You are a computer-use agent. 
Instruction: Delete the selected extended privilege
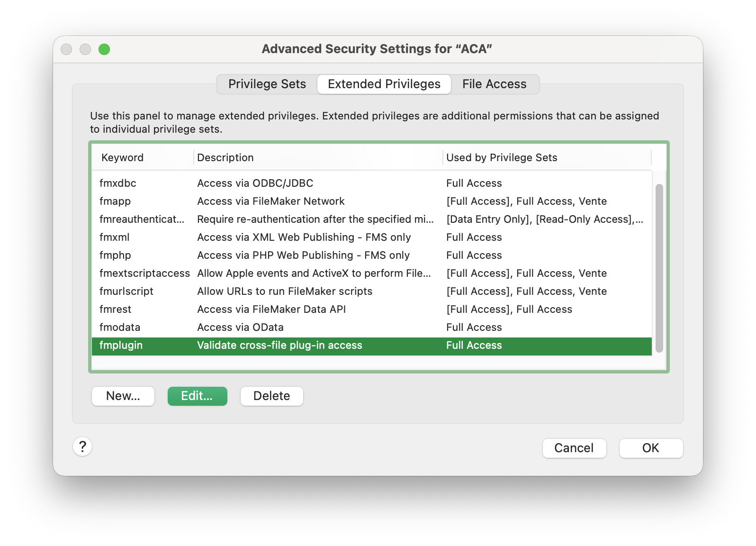tap(271, 396)
